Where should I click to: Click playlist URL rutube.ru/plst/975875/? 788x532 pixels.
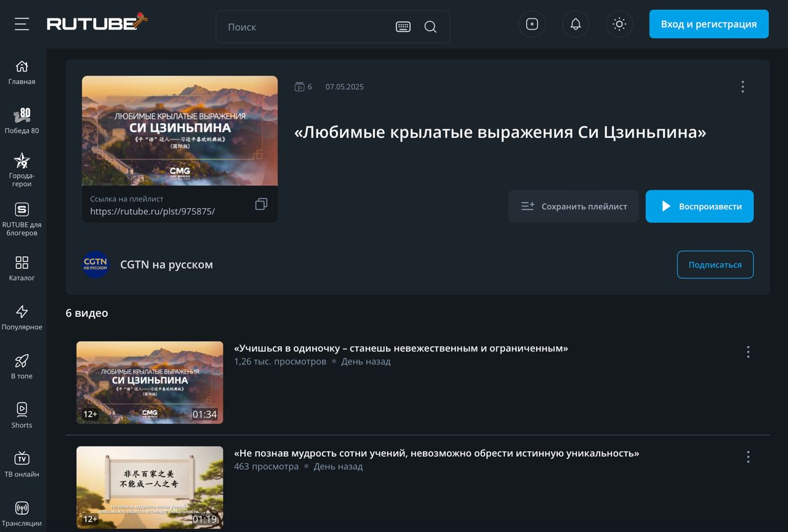[x=153, y=211]
